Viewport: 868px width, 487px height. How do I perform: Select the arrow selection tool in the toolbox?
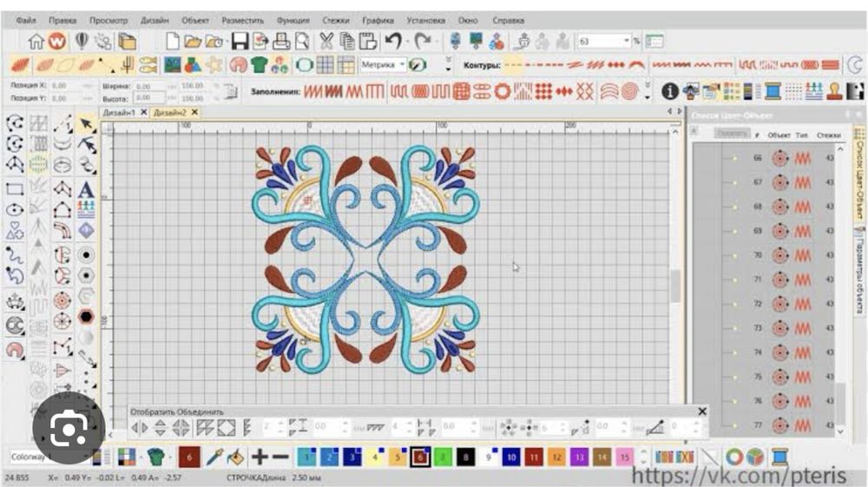(x=86, y=124)
